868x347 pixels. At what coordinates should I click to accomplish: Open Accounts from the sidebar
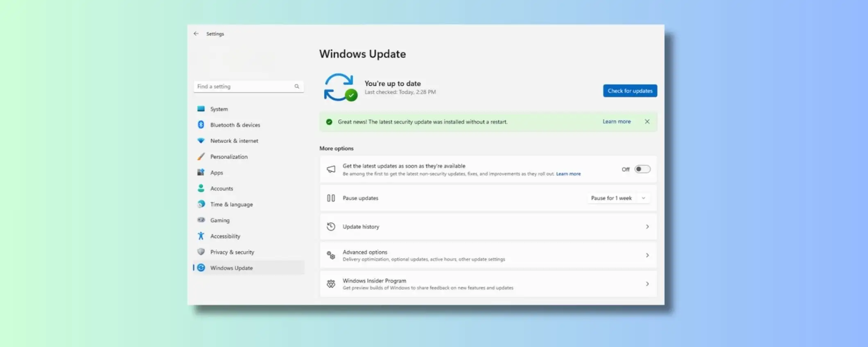[222, 189]
